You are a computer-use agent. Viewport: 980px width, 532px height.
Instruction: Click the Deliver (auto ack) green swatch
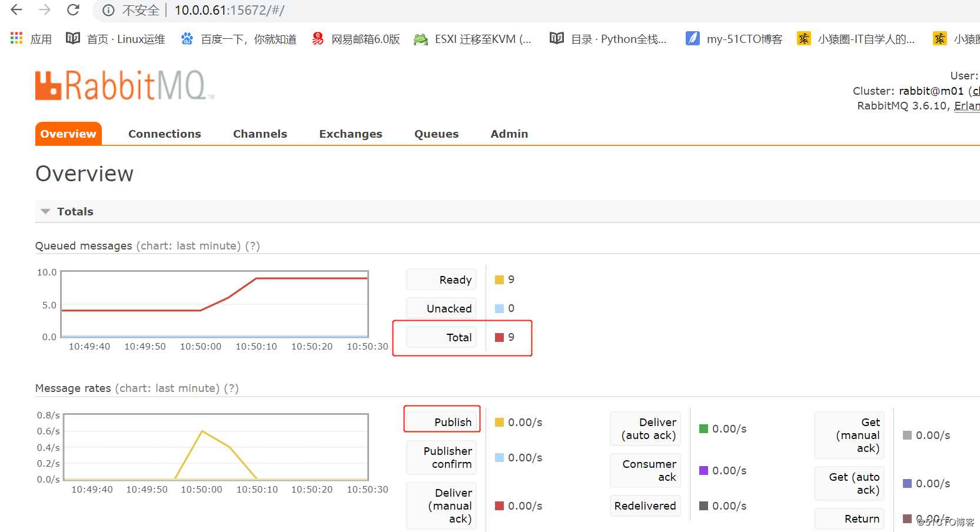703,428
